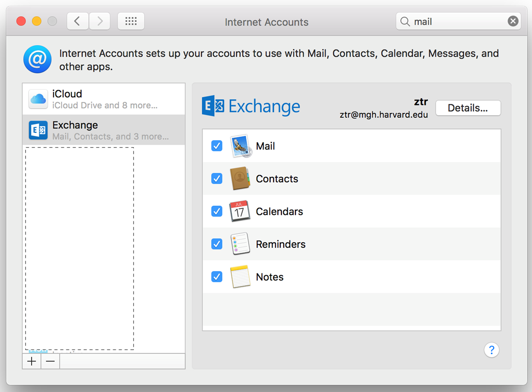
Task: Disable the Notes checkbox
Action: coord(217,277)
